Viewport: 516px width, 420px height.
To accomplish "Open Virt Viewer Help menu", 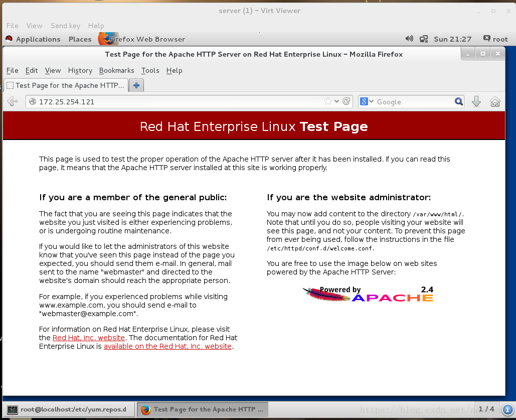I will pos(96,26).
